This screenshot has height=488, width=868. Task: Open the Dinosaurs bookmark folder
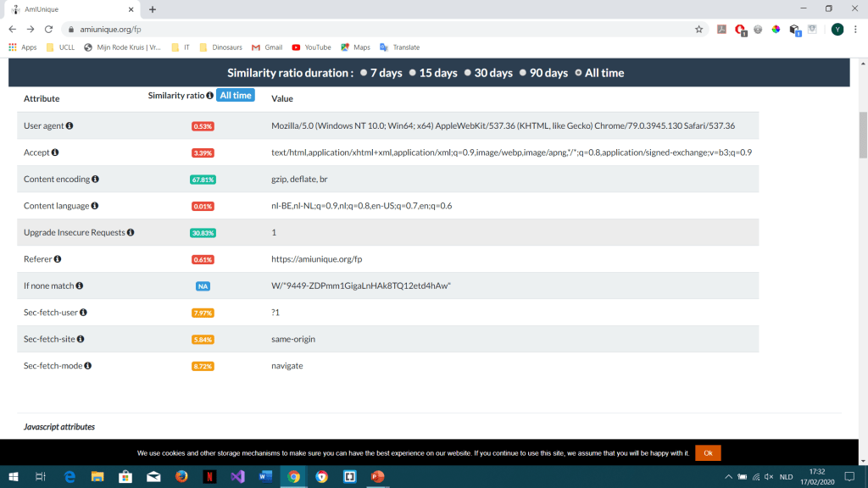tap(220, 47)
